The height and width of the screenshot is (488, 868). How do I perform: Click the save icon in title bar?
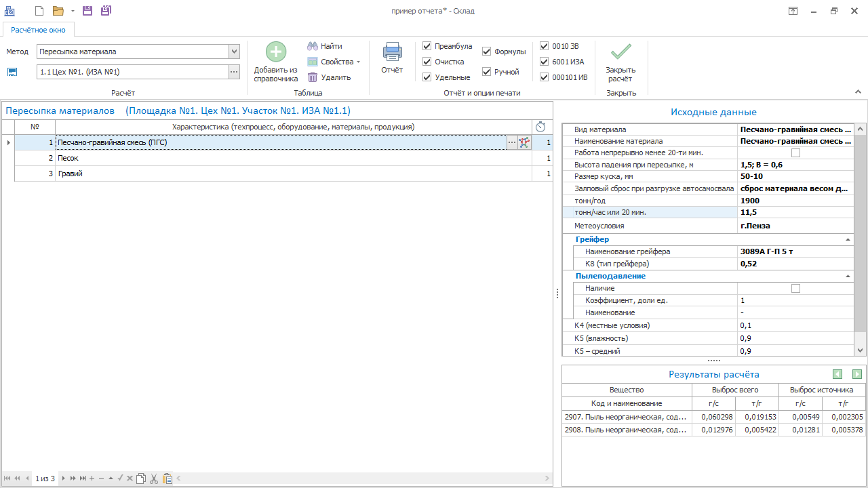[87, 11]
